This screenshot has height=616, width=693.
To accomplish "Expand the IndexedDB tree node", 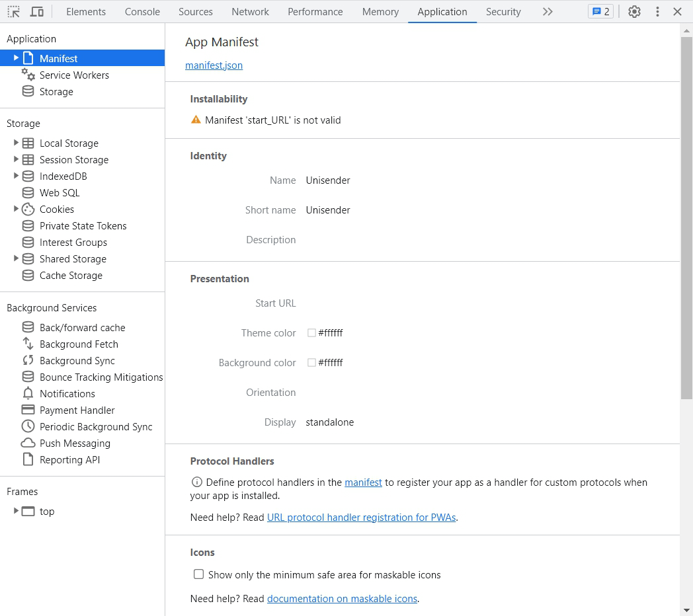I will point(16,175).
